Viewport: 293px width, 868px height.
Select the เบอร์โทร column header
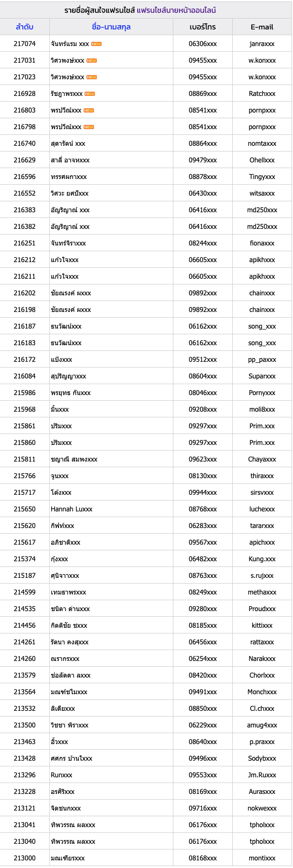point(203,27)
